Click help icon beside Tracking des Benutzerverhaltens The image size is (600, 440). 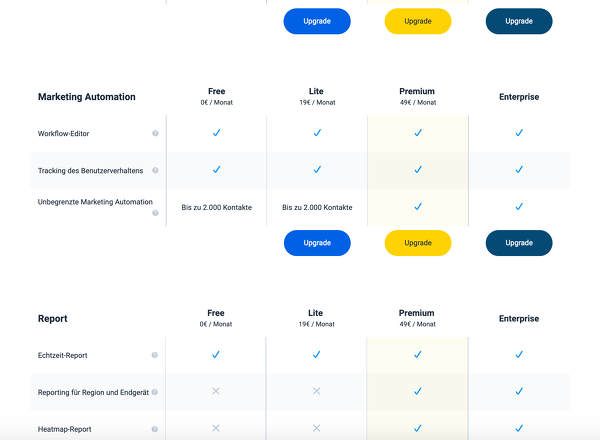[x=155, y=170]
